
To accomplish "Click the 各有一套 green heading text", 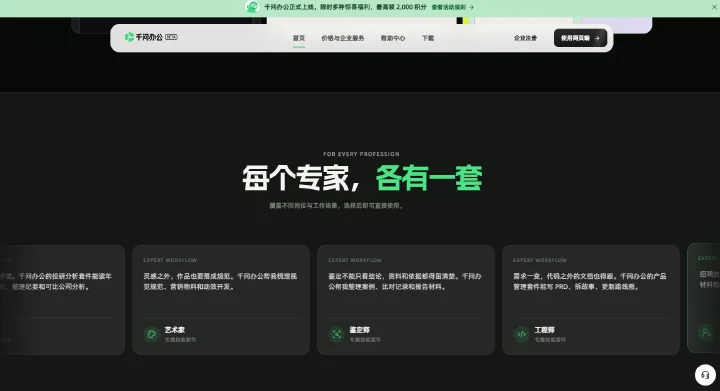I will tap(429, 178).
